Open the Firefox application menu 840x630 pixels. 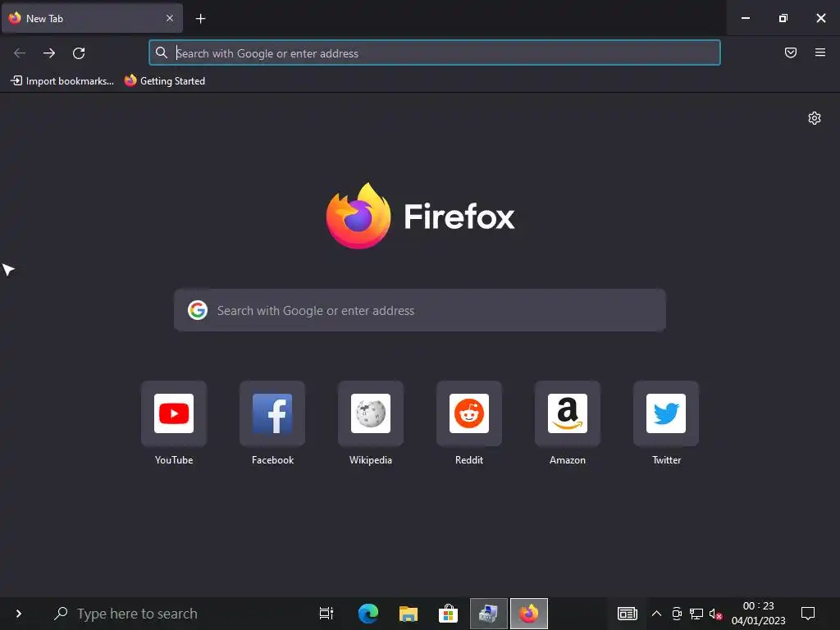point(820,52)
